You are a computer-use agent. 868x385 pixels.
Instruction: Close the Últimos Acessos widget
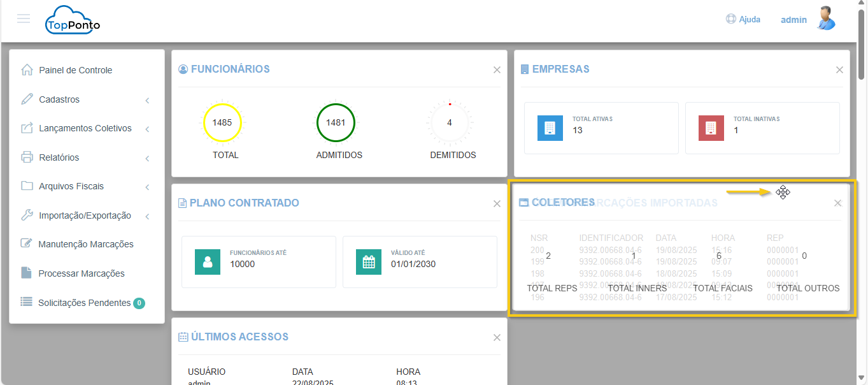coord(497,338)
